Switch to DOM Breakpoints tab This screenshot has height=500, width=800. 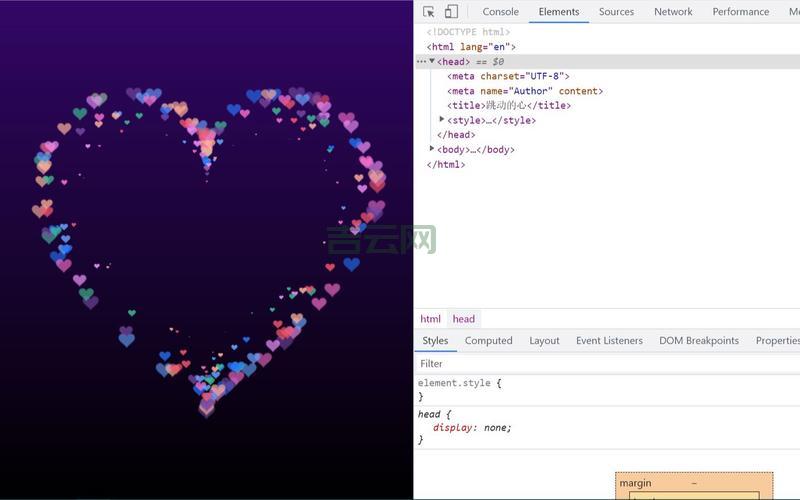coord(698,341)
